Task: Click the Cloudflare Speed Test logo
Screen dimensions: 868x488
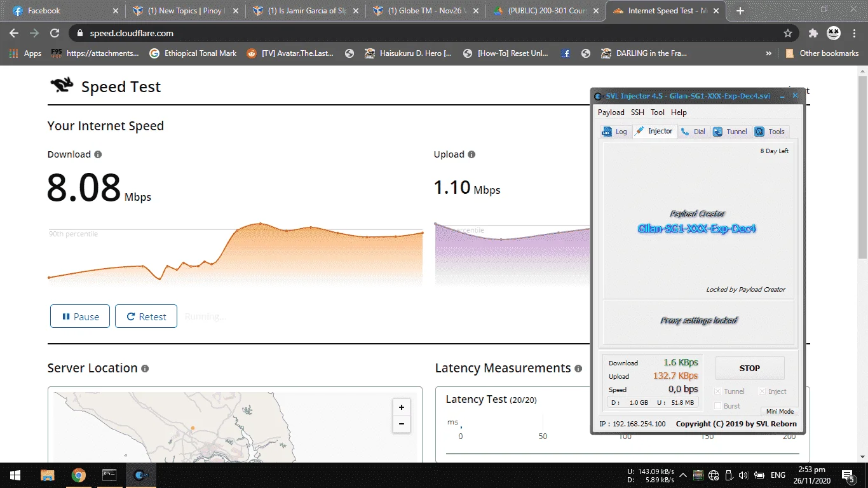Action: (x=62, y=86)
